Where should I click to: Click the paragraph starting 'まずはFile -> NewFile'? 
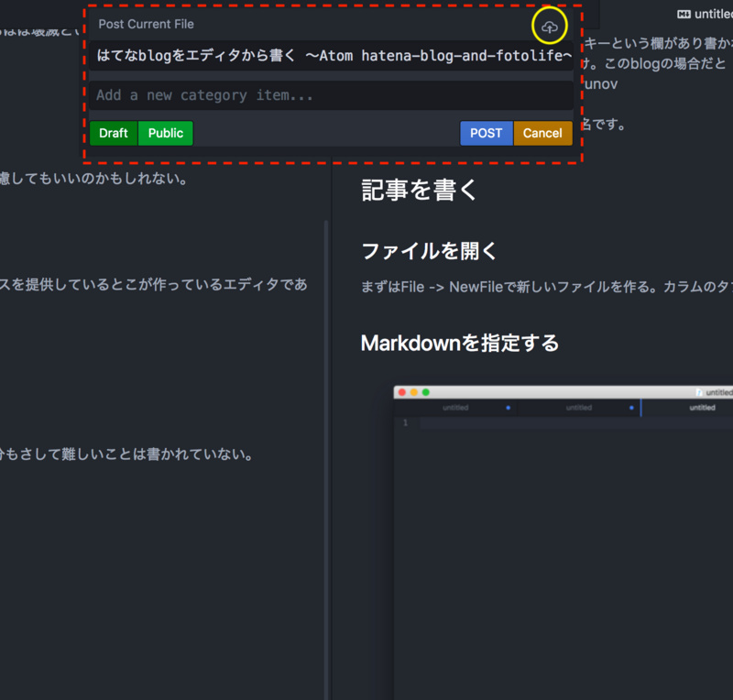[x=546, y=287]
